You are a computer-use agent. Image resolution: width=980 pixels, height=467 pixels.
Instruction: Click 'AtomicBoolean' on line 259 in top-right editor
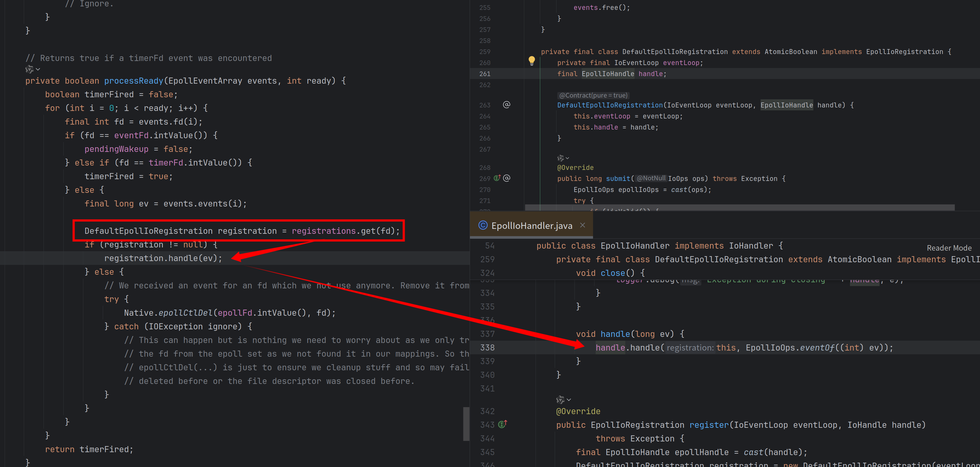[x=791, y=52]
